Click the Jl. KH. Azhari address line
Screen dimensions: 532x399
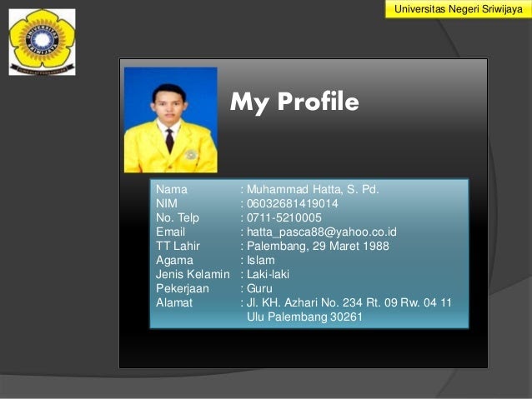349,302
